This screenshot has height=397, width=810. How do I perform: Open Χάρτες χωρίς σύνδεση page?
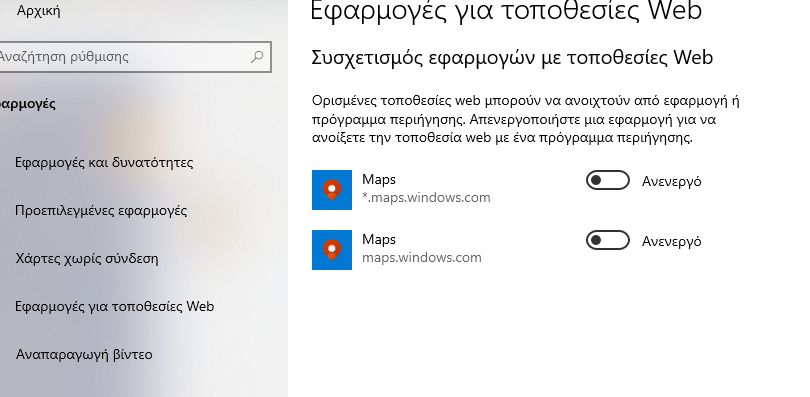coord(86,259)
